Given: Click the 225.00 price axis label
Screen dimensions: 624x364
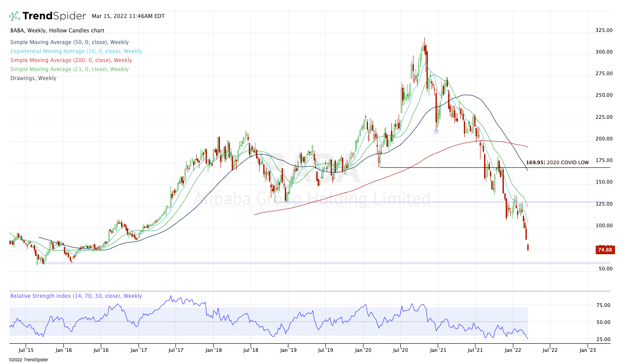Looking at the screenshot, I should pyautogui.click(x=603, y=117).
